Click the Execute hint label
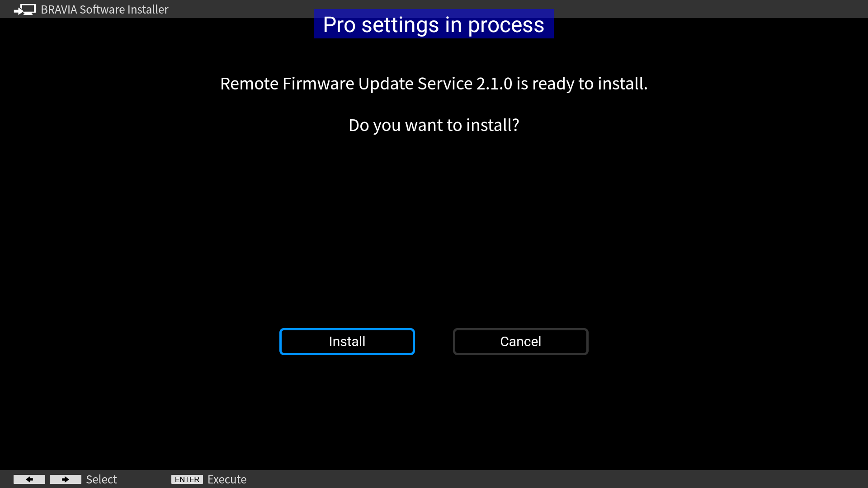The height and width of the screenshot is (488, 868). [x=227, y=479]
